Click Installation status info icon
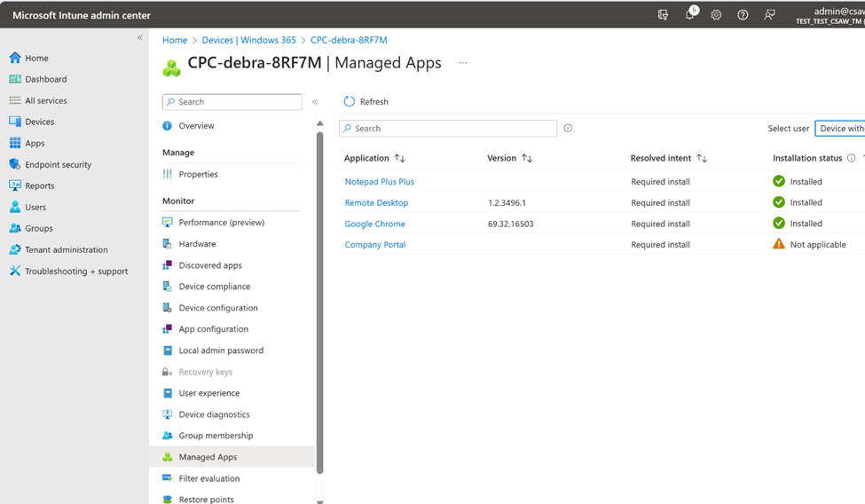865x504 pixels. [x=851, y=158]
